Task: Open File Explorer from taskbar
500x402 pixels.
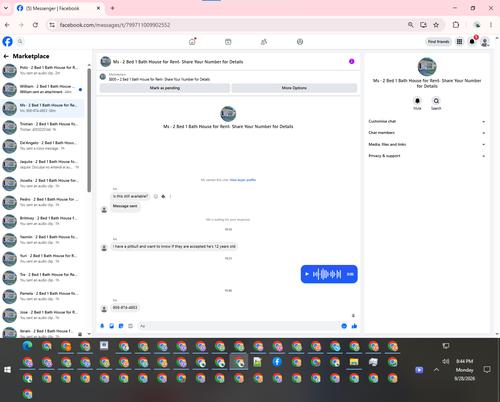Action: [354, 362]
